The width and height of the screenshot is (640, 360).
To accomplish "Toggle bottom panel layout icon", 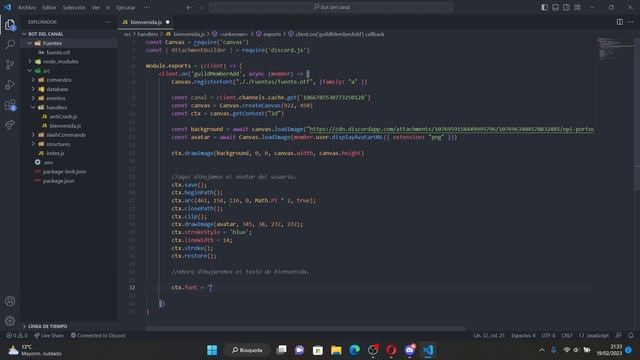I will (556, 7).
